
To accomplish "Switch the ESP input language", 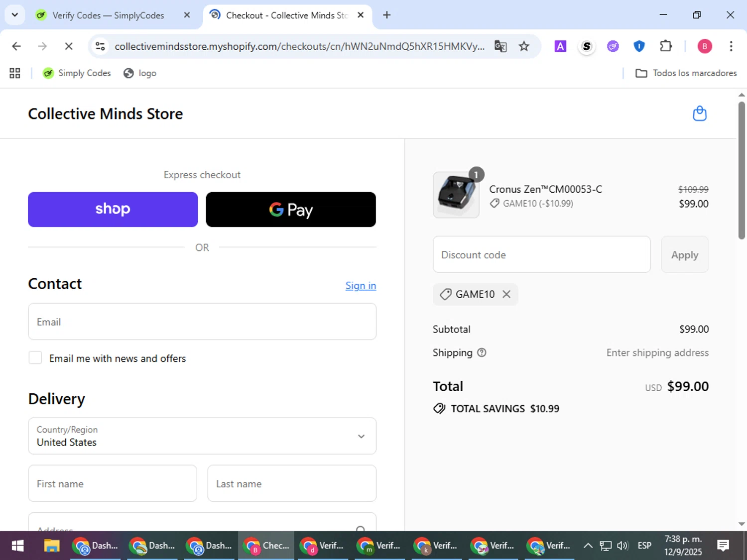I will (644, 546).
